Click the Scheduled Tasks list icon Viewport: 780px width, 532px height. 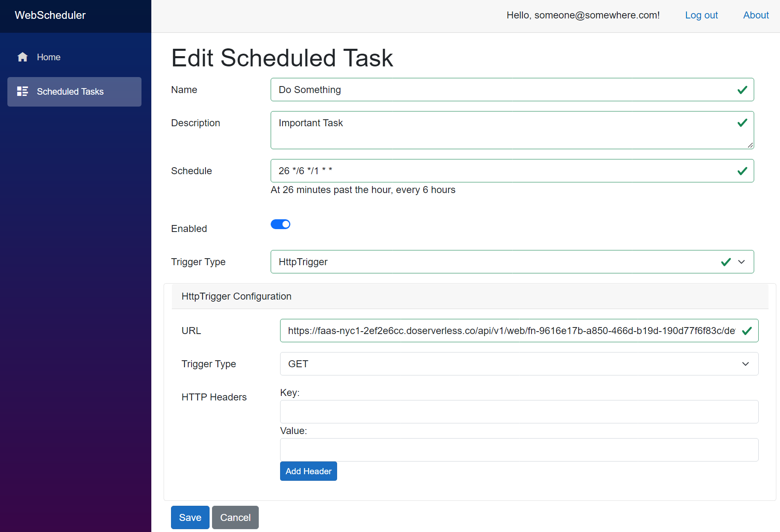[x=23, y=91]
